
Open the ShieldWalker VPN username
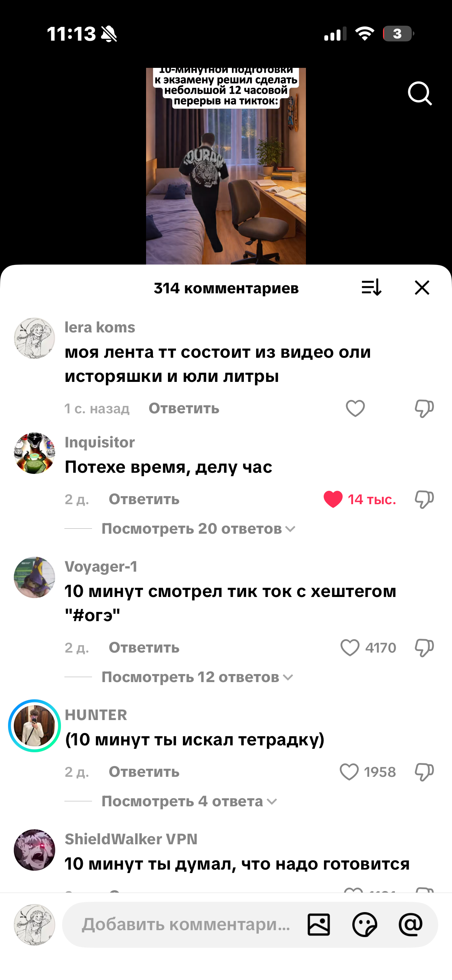pos(131,839)
